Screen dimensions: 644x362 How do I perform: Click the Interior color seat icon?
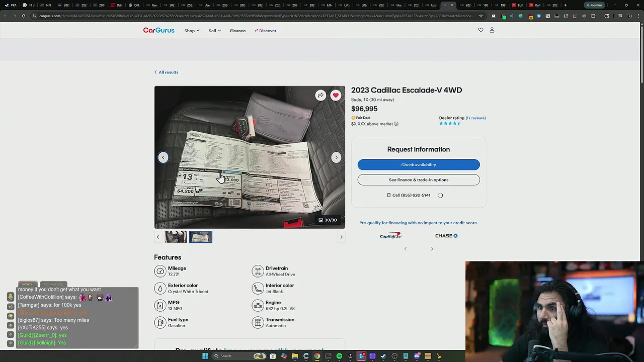tap(258, 288)
